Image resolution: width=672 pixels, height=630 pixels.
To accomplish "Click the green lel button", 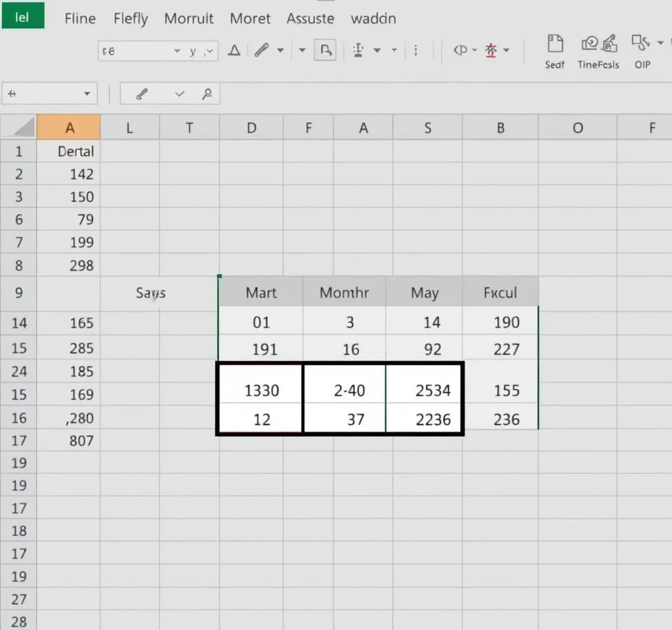I will [x=22, y=17].
